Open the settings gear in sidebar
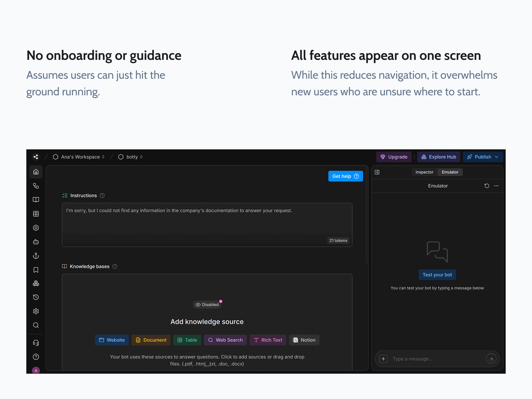 click(36, 311)
